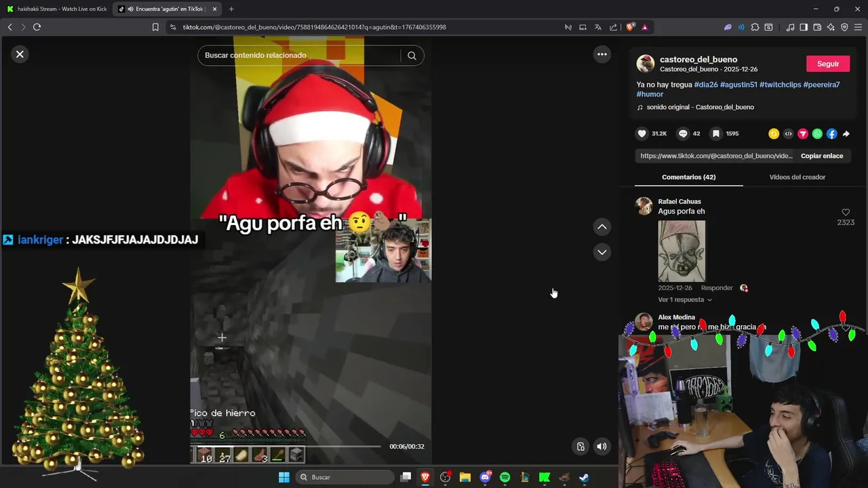The width and height of the screenshot is (868, 488).
Task: Click the embed code icon
Action: point(788,134)
